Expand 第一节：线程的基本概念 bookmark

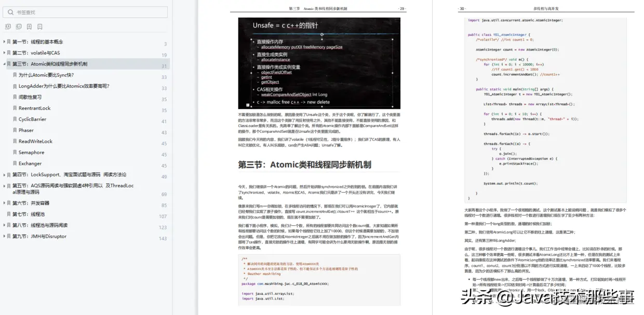pos(4,42)
